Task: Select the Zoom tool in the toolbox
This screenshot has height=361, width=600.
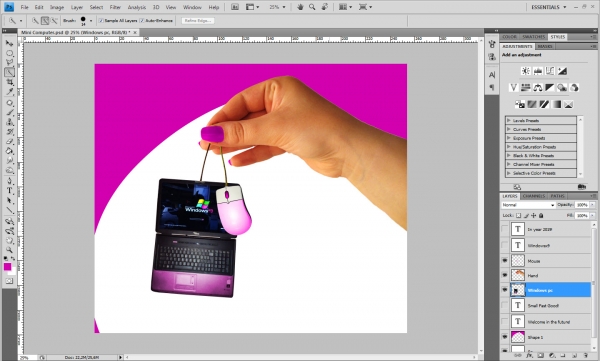Action: [x=9, y=250]
